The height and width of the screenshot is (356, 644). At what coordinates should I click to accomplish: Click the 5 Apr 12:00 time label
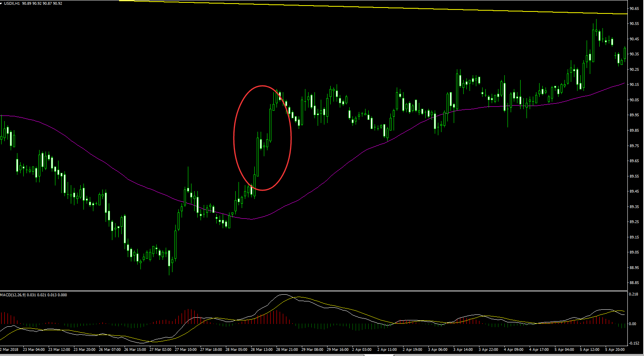coord(589,350)
